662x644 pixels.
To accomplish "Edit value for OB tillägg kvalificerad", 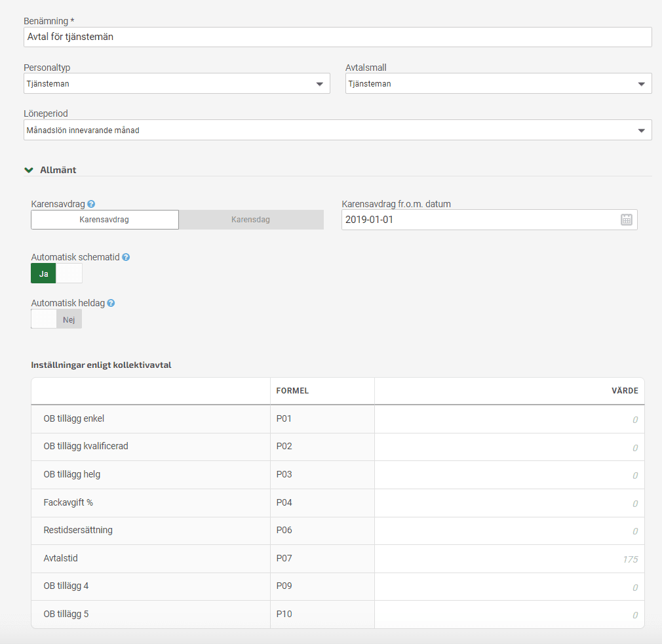I will click(509, 447).
